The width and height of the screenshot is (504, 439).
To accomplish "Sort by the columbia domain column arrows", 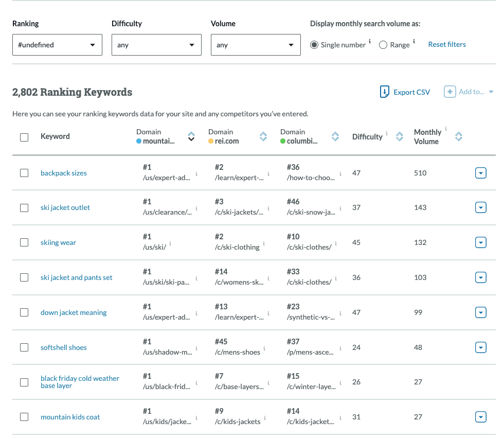I will coord(335,136).
